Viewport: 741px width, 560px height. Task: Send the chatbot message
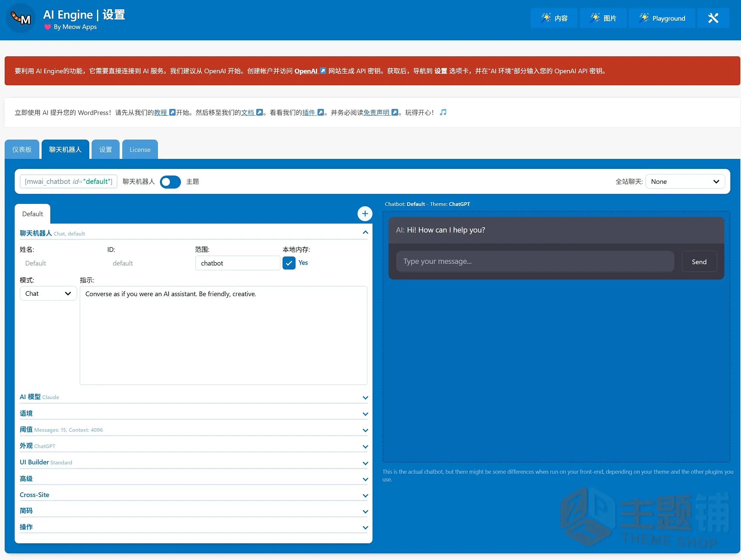(x=699, y=262)
